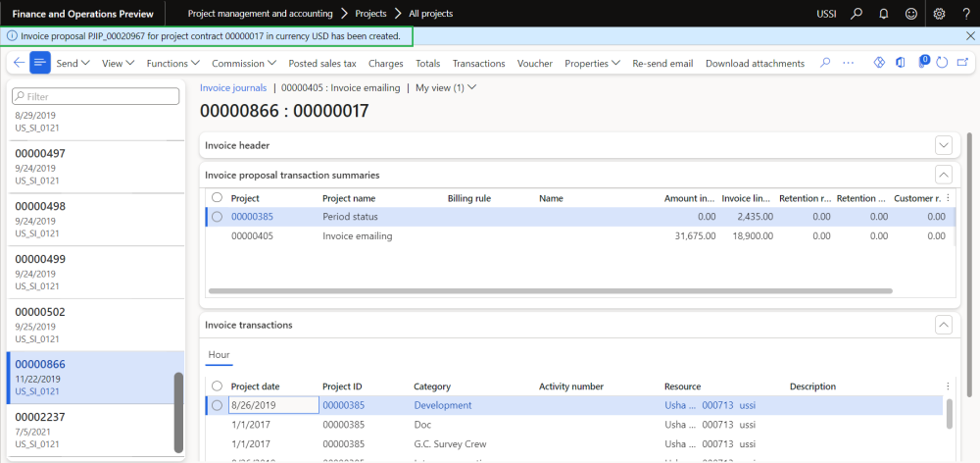The height and width of the screenshot is (463, 980).
Task: Select the radio button for project 00000405 row
Action: pos(217,236)
